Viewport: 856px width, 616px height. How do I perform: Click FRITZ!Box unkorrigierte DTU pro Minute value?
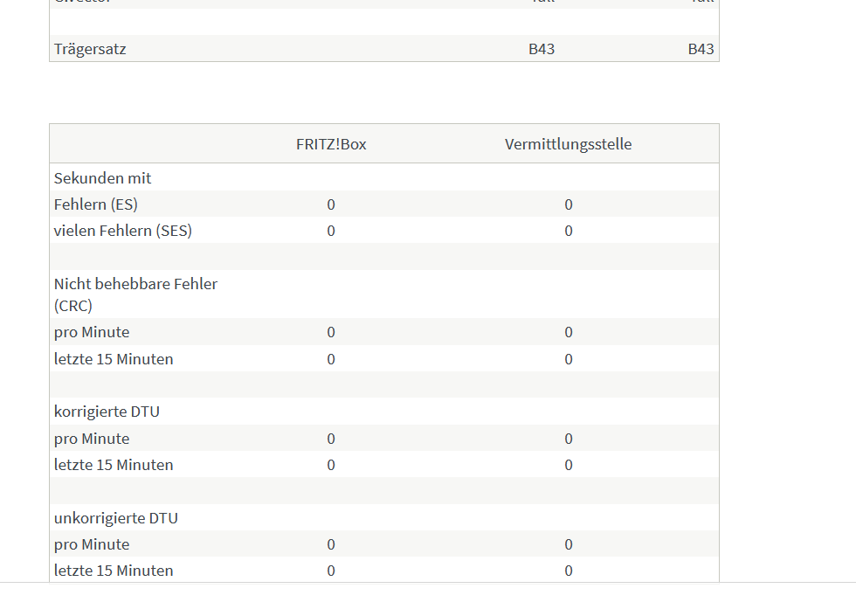[x=331, y=545]
